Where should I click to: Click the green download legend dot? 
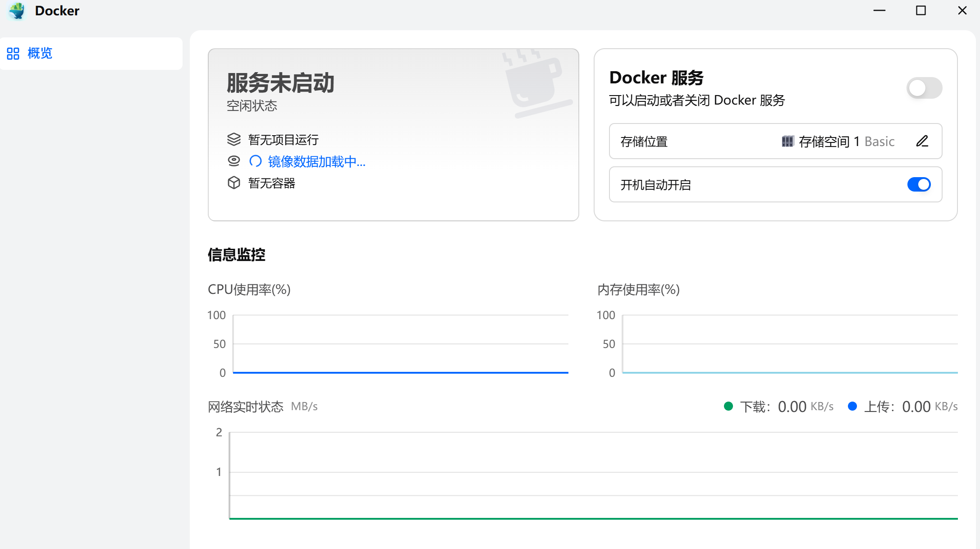[x=728, y=407]
